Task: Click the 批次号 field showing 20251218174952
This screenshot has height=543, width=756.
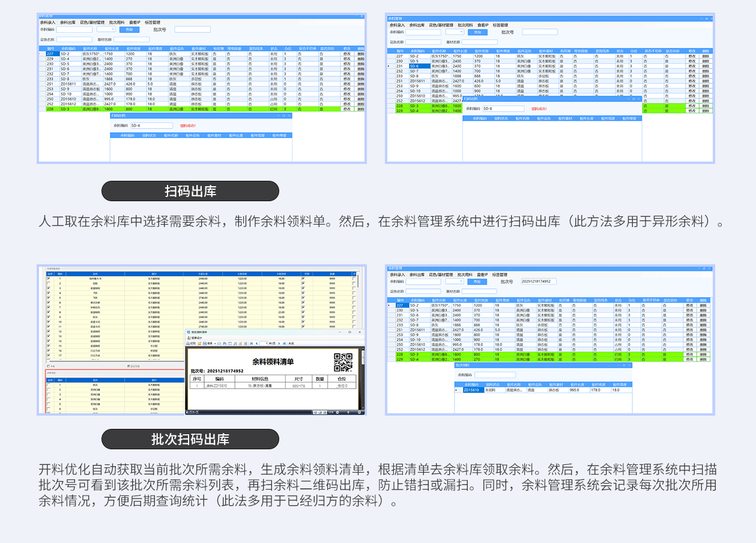Action: [538, 281]
